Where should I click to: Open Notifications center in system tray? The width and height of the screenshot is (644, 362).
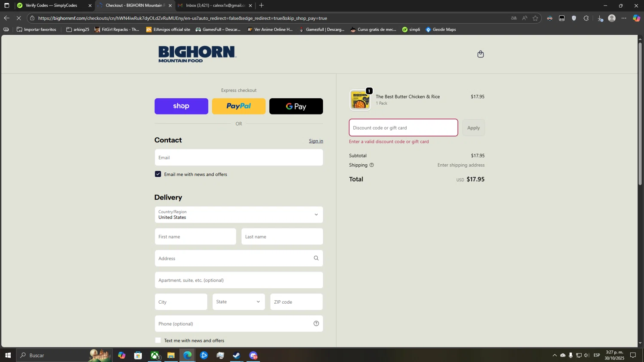pos(633,355)
